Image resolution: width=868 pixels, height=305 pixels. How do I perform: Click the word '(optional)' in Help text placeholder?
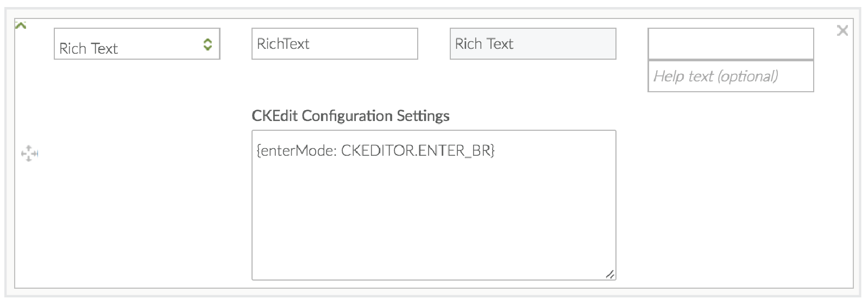pyautogui.click(x=747, y=76)
